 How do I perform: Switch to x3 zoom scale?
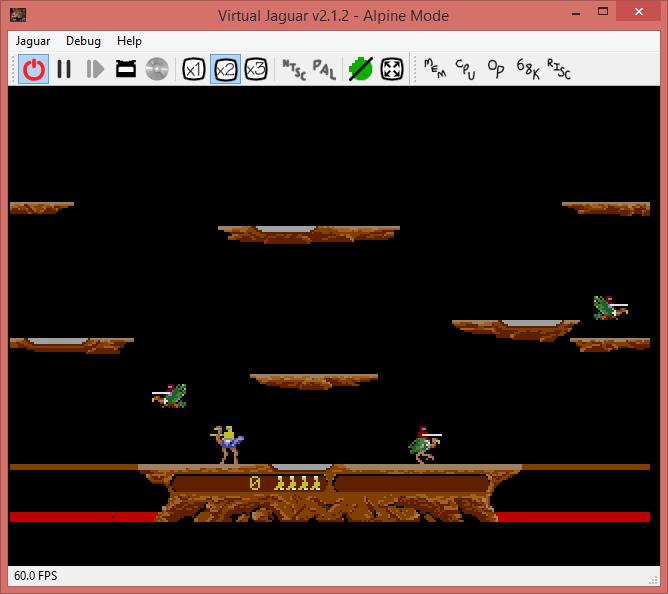coord(256,69)
